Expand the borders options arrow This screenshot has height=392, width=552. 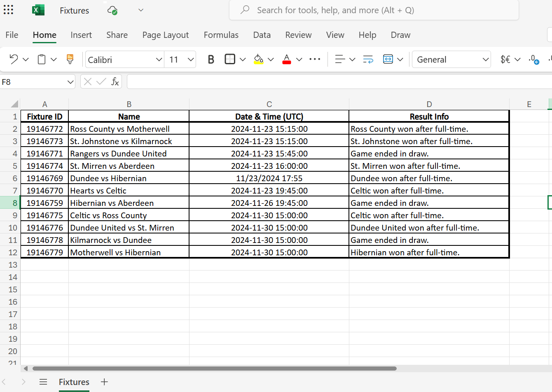[x=243, y=60]
